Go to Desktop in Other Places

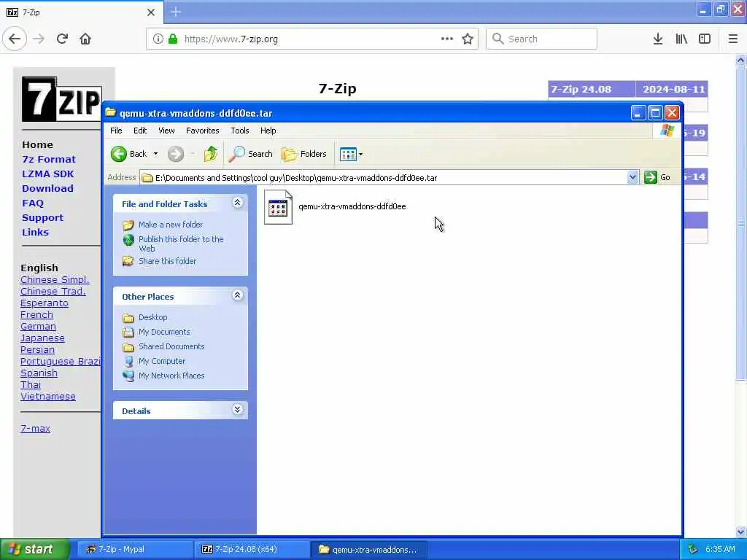point(153,318)
